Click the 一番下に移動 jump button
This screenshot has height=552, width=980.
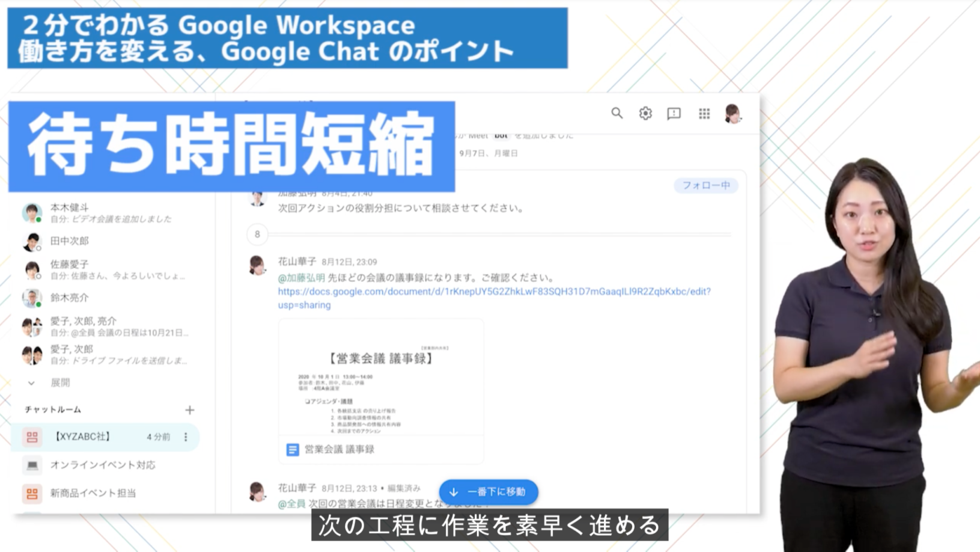(x=488, y=492)
